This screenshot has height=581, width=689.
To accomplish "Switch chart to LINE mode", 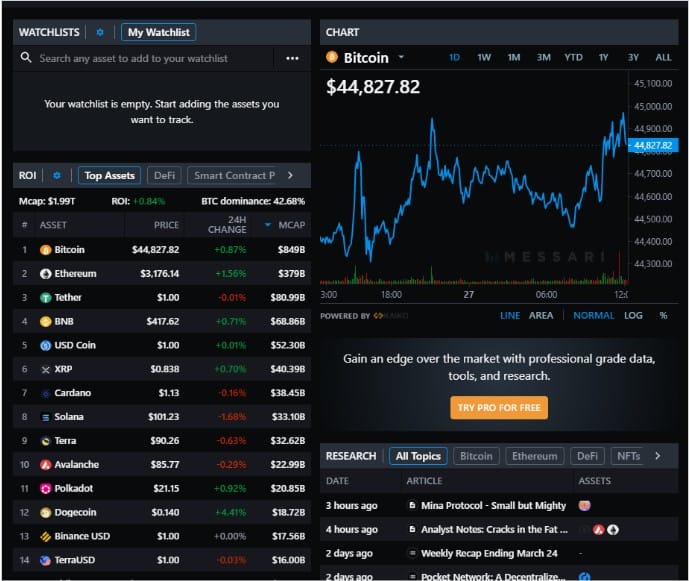I will tap(510, 316).
